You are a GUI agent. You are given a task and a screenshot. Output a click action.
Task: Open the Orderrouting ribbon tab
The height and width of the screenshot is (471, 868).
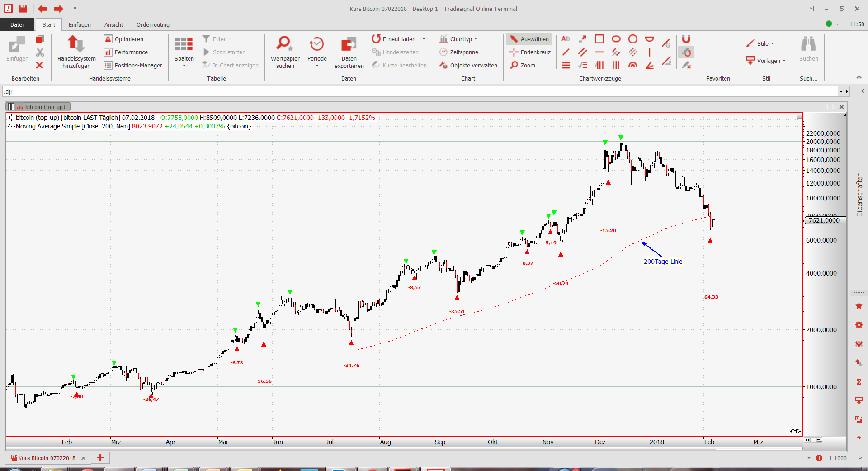pos(153,25)
